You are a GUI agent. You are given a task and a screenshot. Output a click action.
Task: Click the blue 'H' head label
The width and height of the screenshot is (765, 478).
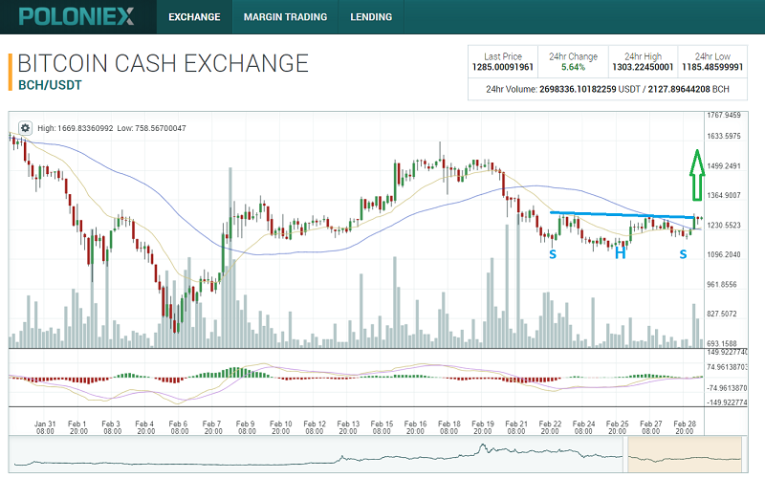(620, 254)
